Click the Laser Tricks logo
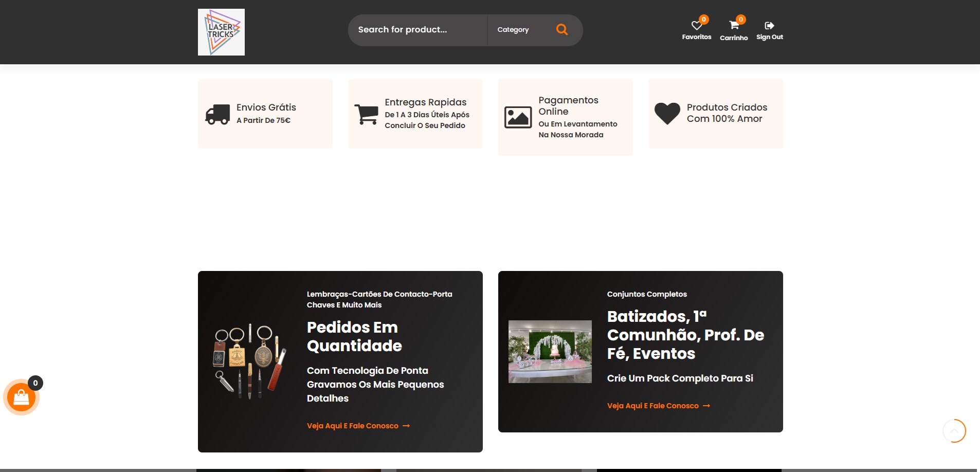The image size is (980, 472). click(221, 32)
